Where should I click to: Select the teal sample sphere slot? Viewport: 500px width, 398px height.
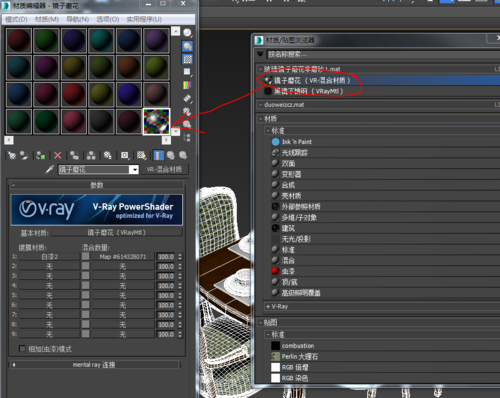(x=101, y=40)
